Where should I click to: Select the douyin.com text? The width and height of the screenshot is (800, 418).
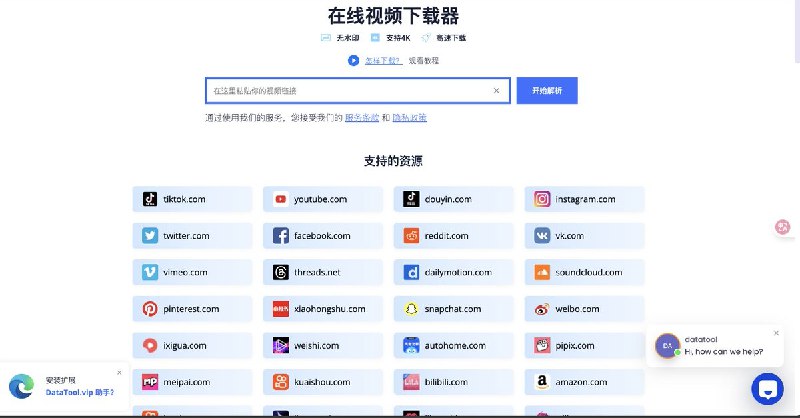(x=448, y=199)
